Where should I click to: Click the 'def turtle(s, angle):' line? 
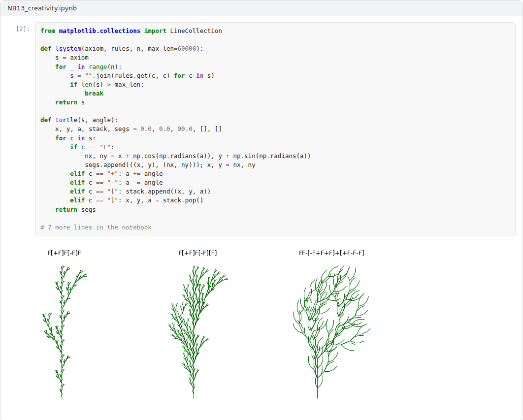(79, 120)
